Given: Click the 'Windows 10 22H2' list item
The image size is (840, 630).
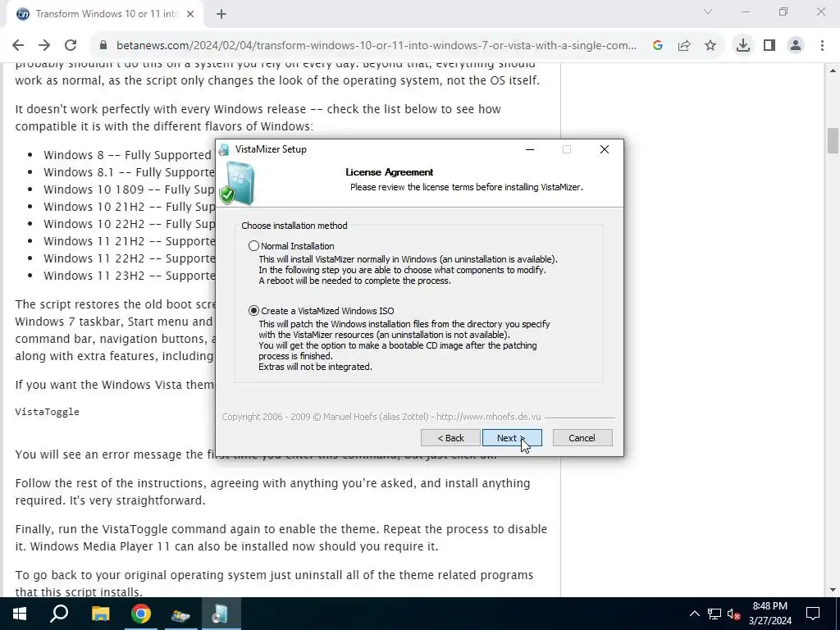Looking at the screenshot, I should click(x=129, y=224).
